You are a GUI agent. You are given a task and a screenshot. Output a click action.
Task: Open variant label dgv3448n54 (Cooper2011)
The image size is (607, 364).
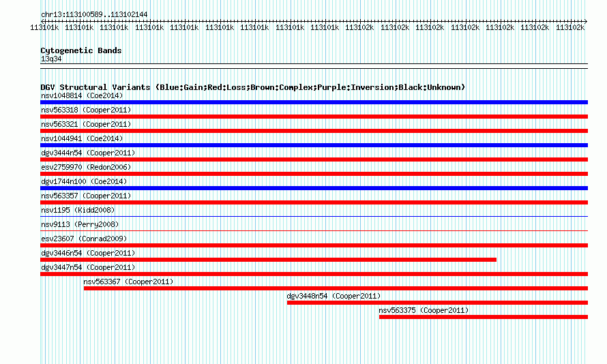334,296
